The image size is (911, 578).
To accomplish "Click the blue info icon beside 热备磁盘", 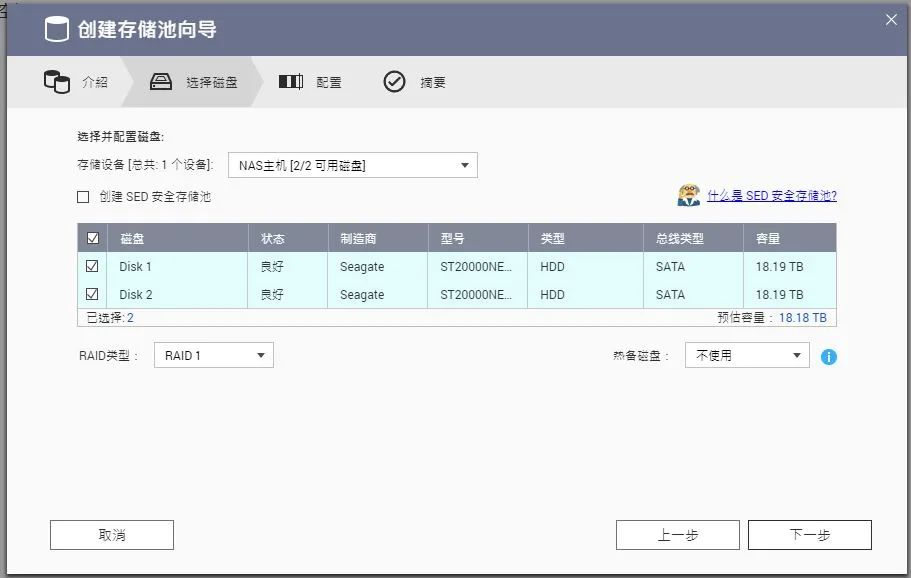I will tap(829, 355).
